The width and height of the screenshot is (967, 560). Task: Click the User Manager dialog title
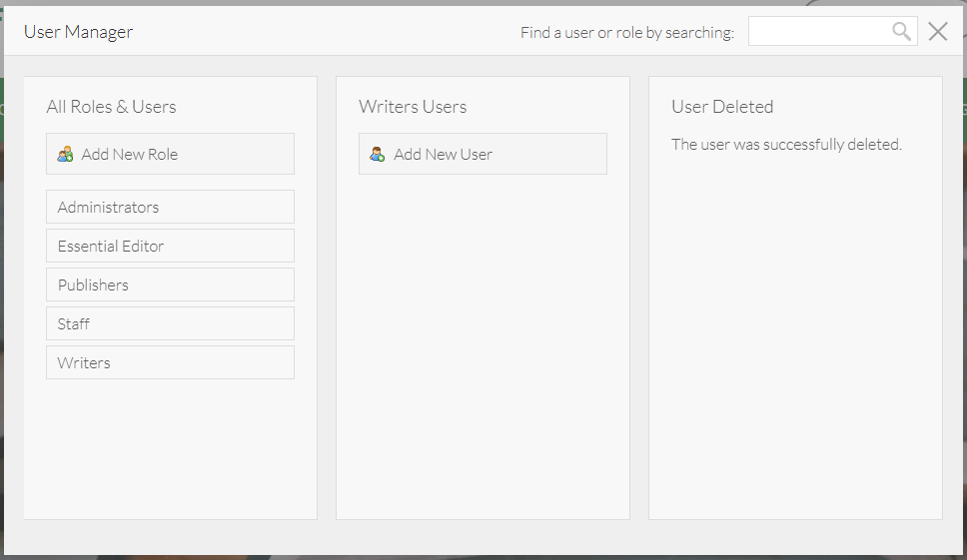(78, 32)
